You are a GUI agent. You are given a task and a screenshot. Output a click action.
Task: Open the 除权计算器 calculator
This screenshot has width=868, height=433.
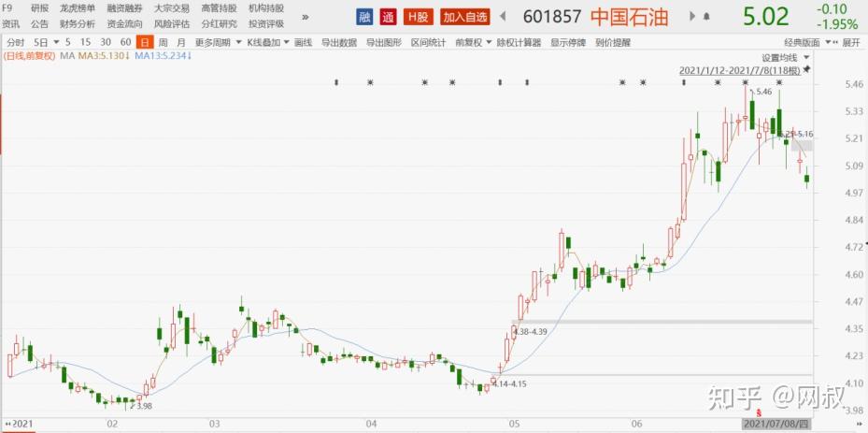tap(519, 42)
